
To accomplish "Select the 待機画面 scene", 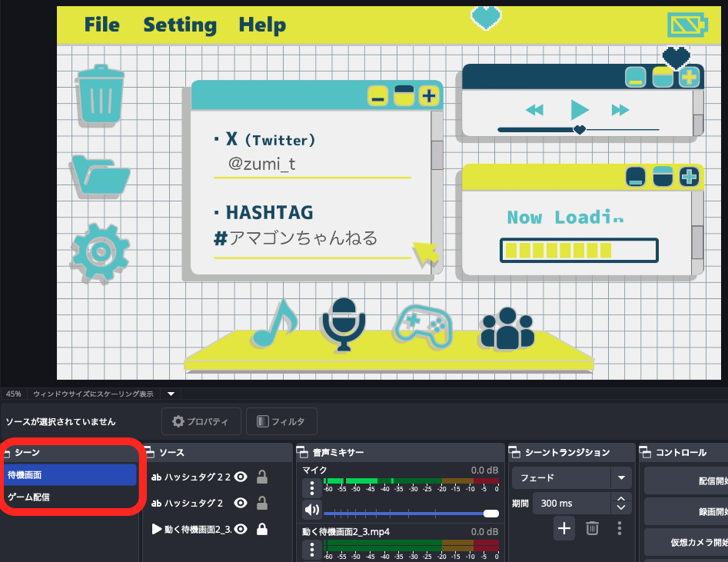I will click(x=69, y=475).
